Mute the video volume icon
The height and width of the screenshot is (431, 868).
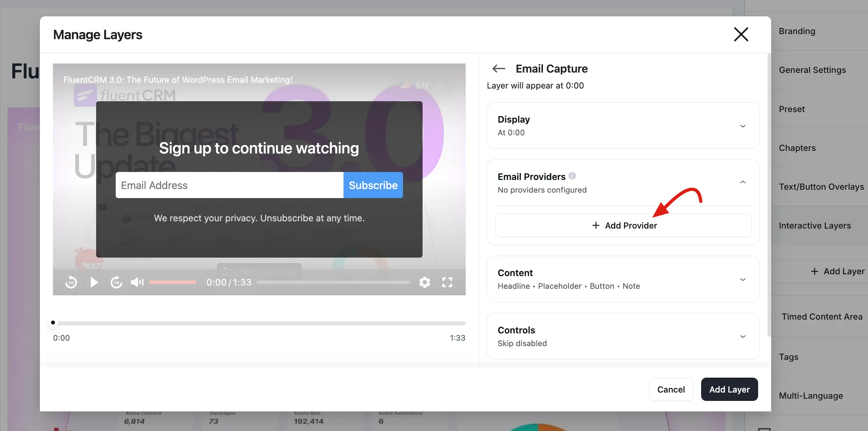pos(137,282)
